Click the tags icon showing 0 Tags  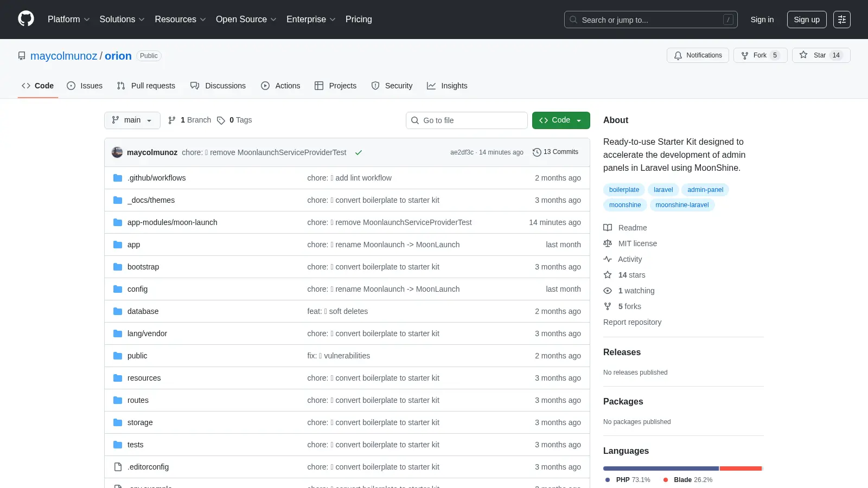pyautogui.click(x=221, y=120)
